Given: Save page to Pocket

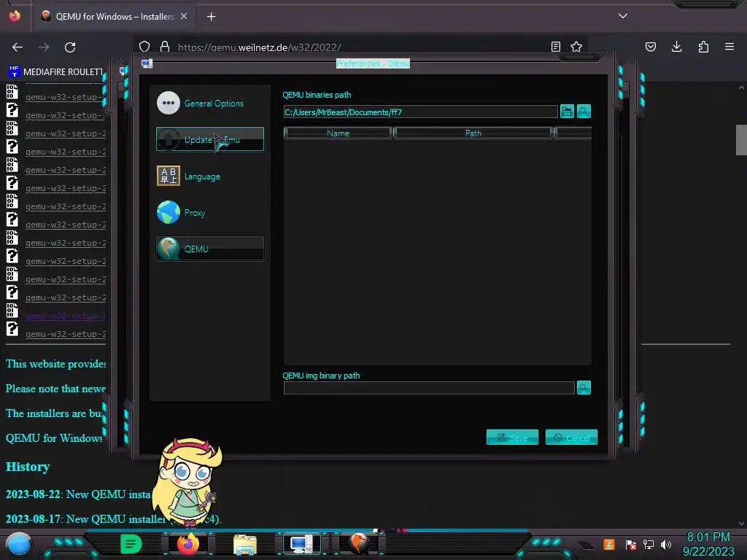Looking at the screenshot, I should pyautogui.click(x=650, y=47).
